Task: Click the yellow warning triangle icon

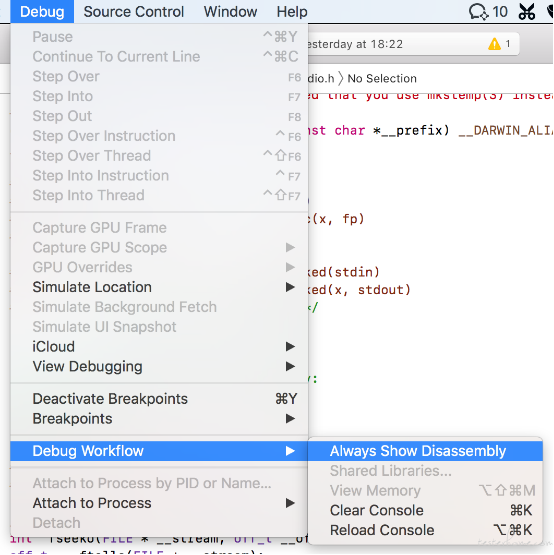Action: [494, 44]
